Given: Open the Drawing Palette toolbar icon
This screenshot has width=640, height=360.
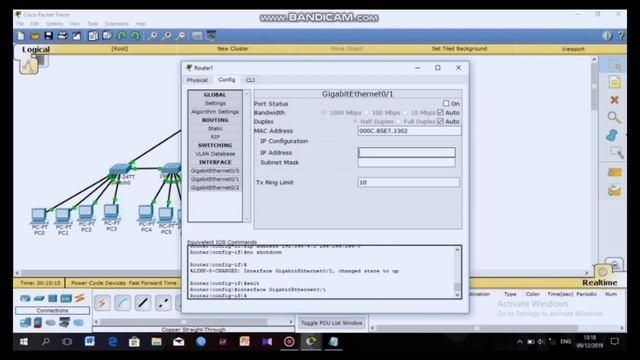Looking at the screenshot, I should click(197, 36).
